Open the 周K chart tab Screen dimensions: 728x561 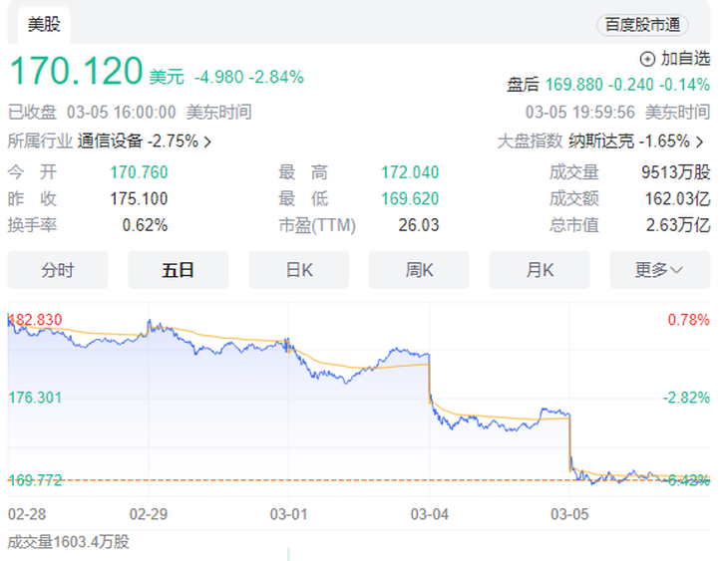coord(419,270)
